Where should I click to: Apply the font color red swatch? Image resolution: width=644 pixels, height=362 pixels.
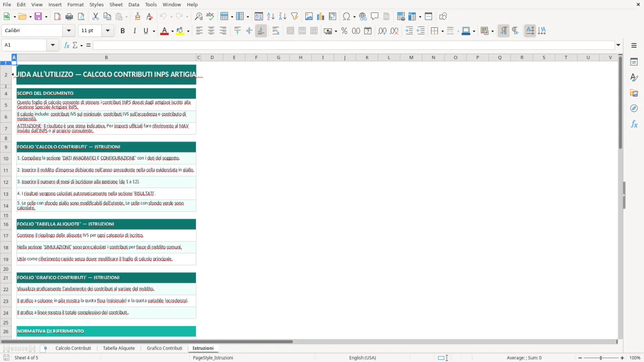coord(164,31)
